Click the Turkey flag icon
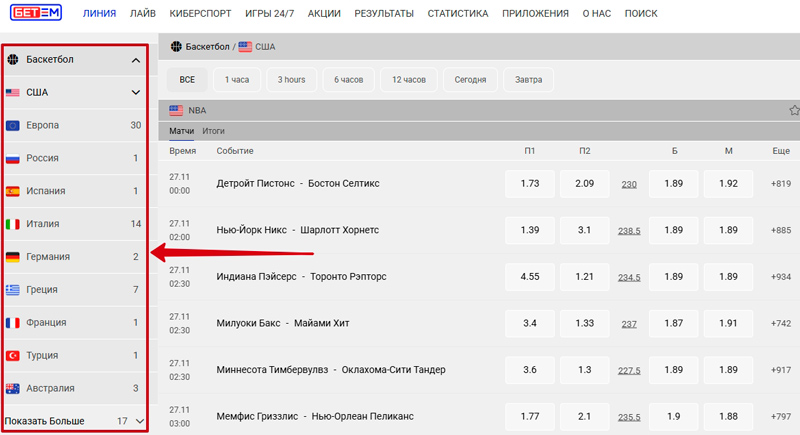Viewport: 800px width, 435px height. click(13, 355)
